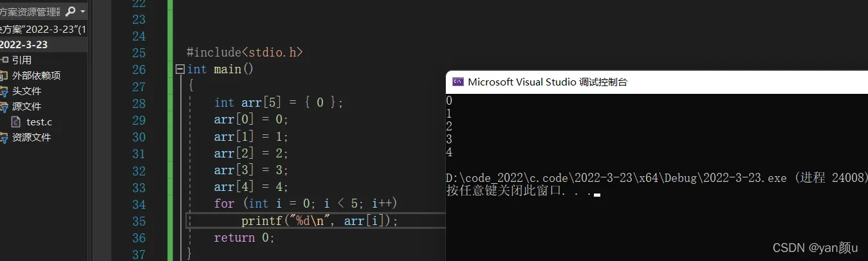Click the 'arr[2] = 2;' statement

coord(252,153)
